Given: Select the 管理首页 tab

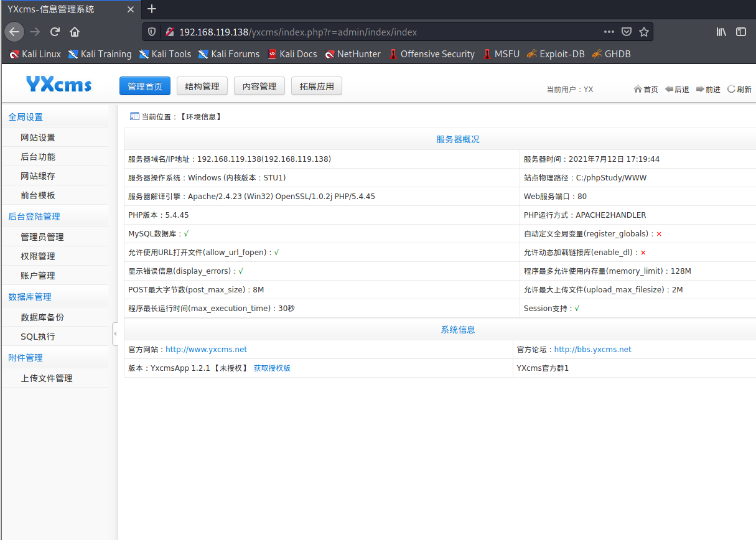Looking at the screenshot, I should [145, 86].
